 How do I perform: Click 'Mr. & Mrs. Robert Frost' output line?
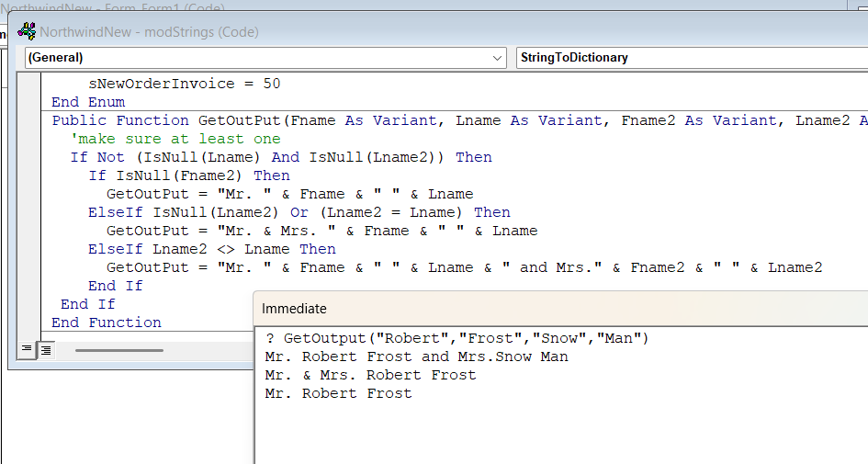370,375
